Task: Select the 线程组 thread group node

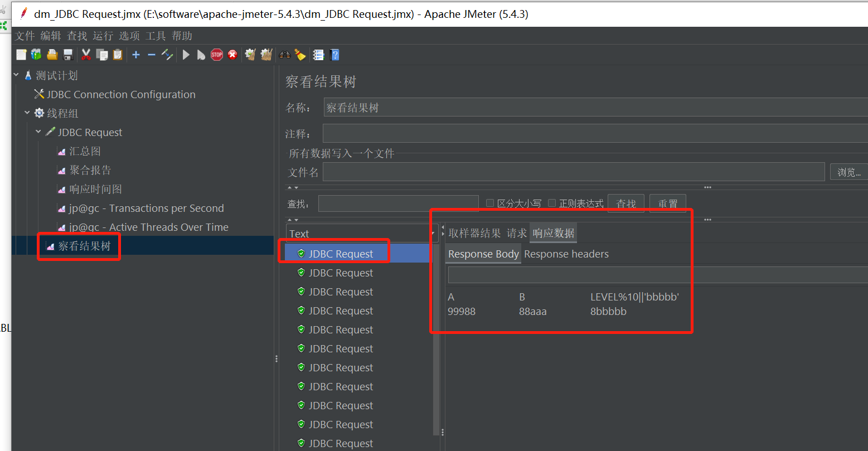Action: click(62, 113)
